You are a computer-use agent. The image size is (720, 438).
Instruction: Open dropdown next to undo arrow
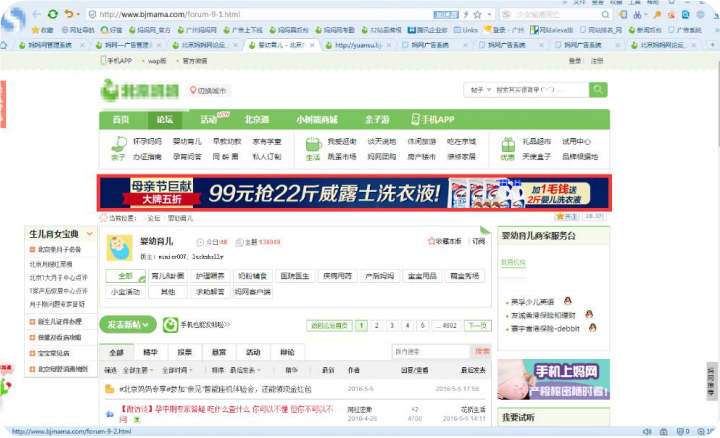(x=78, y=15)
